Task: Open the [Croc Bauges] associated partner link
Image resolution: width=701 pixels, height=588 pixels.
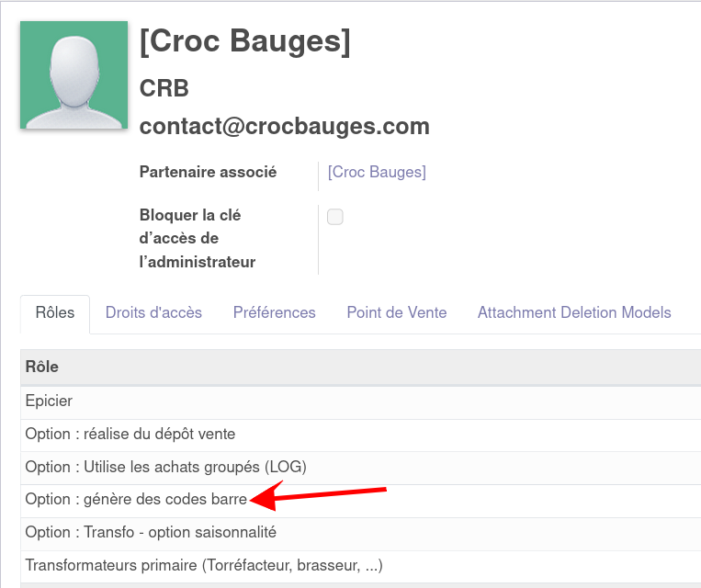Action: [x=377, y=172]
